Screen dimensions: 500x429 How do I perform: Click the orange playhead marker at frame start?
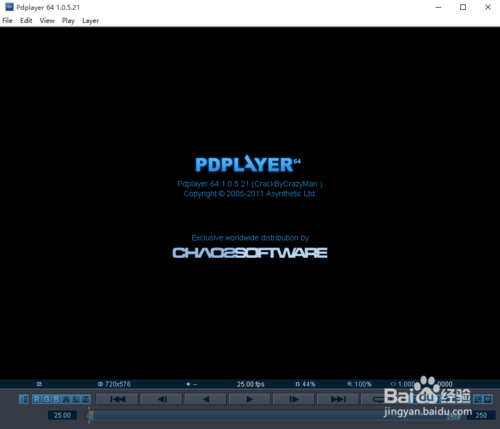point(89,415)
